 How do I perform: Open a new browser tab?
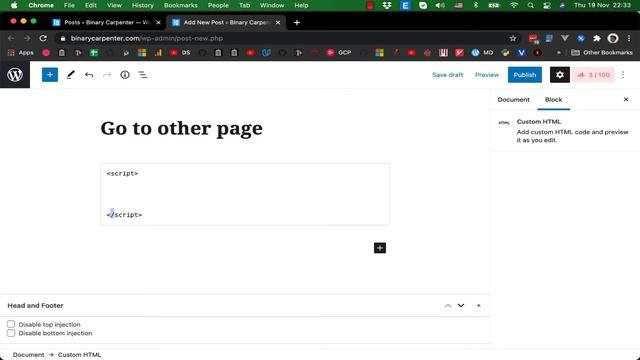297,22
